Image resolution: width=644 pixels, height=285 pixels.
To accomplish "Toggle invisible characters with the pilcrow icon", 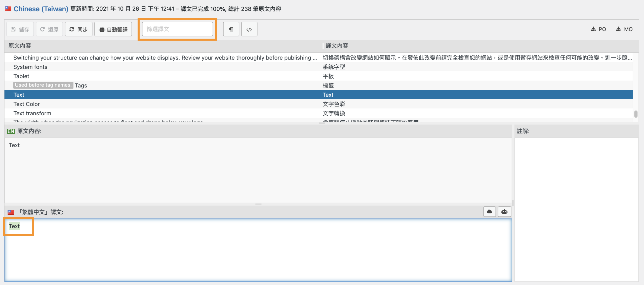I will [x=231, y=29].
